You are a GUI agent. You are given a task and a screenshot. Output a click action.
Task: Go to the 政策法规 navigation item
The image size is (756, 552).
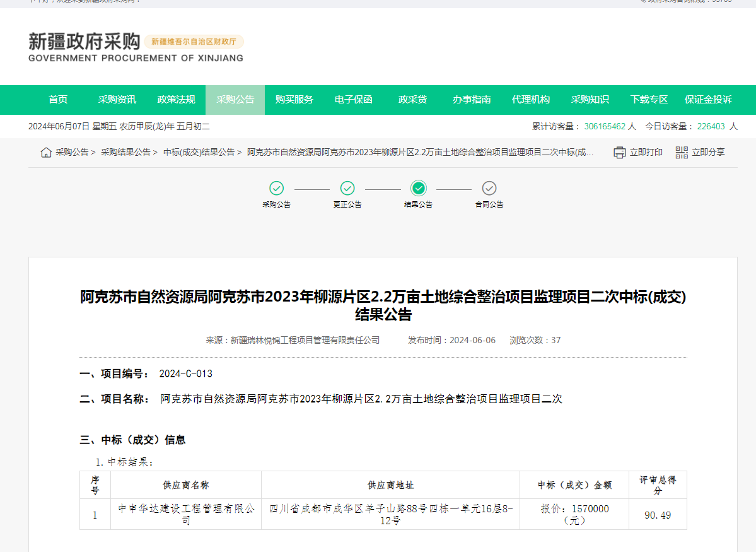click(176, 100)
